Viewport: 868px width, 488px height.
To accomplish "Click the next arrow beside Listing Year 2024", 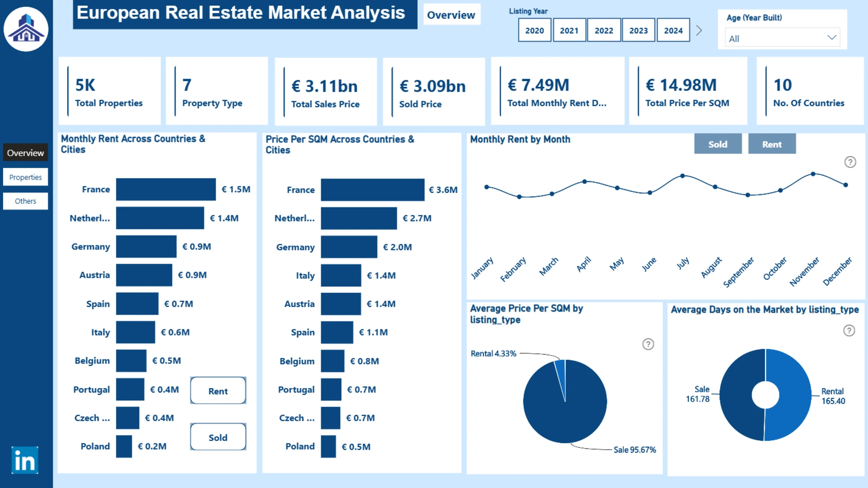I will tap(699, 30).
